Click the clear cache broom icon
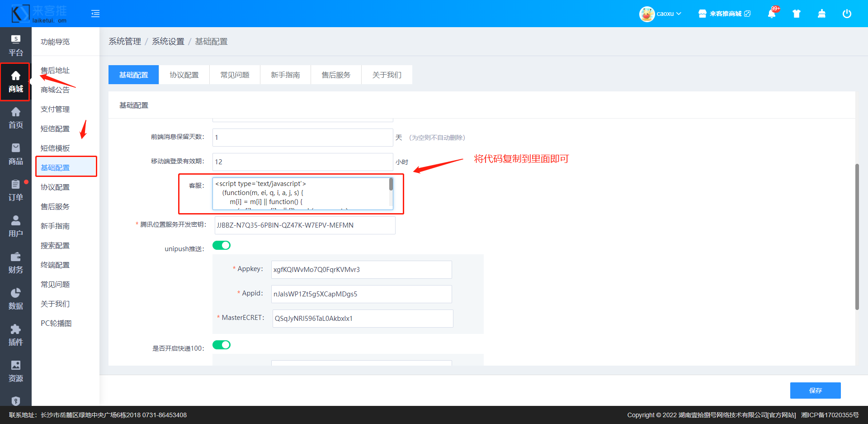The image size is (868, 424). 822,14
